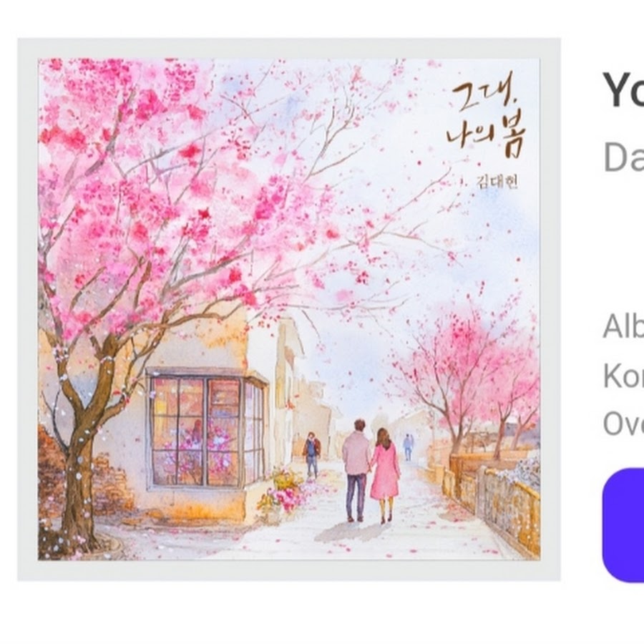Click the Korean calligraphy title on cover
The width and height of the screenshot is (644, 644).
487,114
